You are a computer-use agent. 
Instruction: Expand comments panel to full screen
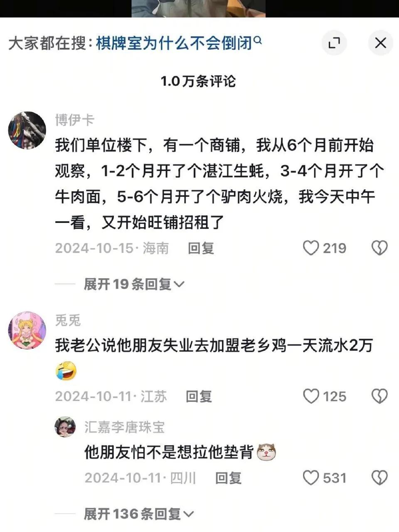point(334,42)
